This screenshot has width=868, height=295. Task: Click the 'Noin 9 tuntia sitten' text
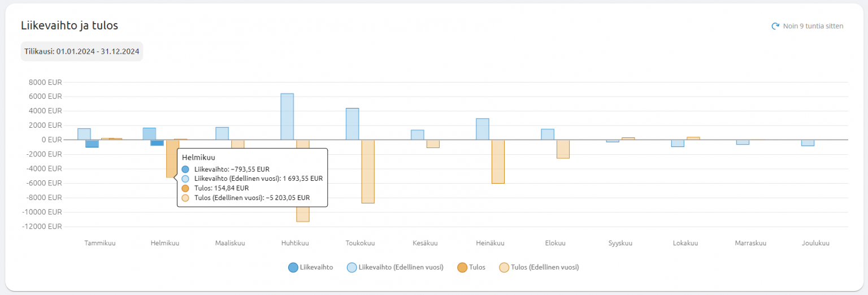point(813,26)
